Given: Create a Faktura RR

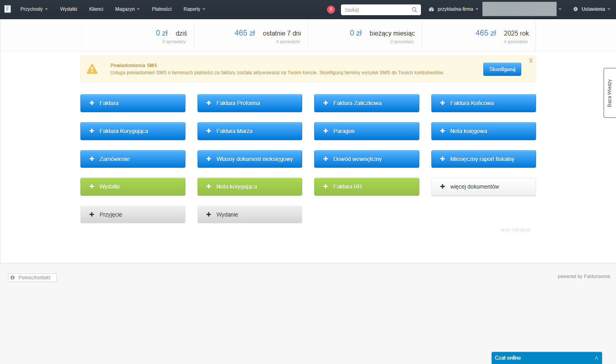Looking at the screenshot, I should (x=367, y=187).
